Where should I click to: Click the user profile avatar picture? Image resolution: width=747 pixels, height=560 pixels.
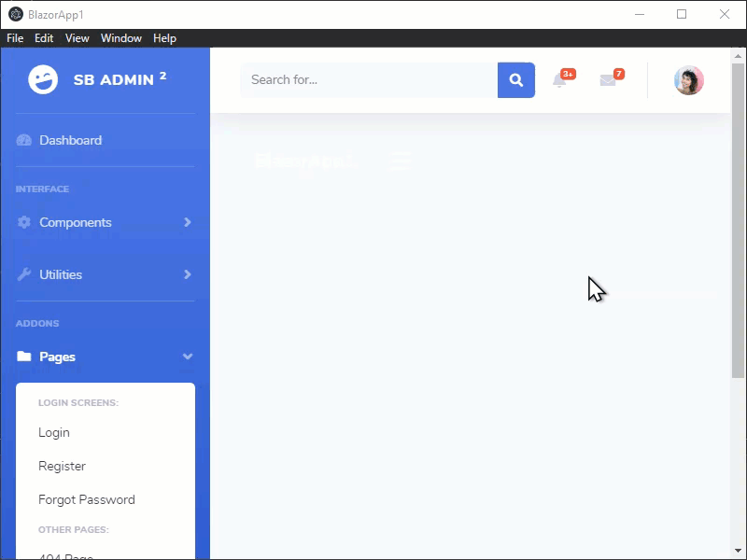tap(689, 80)
